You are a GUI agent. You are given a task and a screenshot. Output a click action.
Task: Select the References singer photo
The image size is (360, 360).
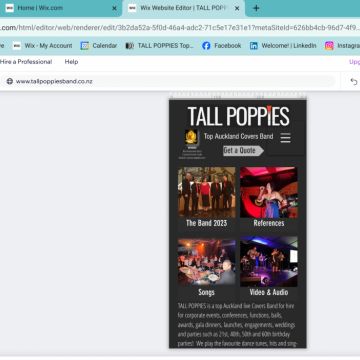click(269, 192)
